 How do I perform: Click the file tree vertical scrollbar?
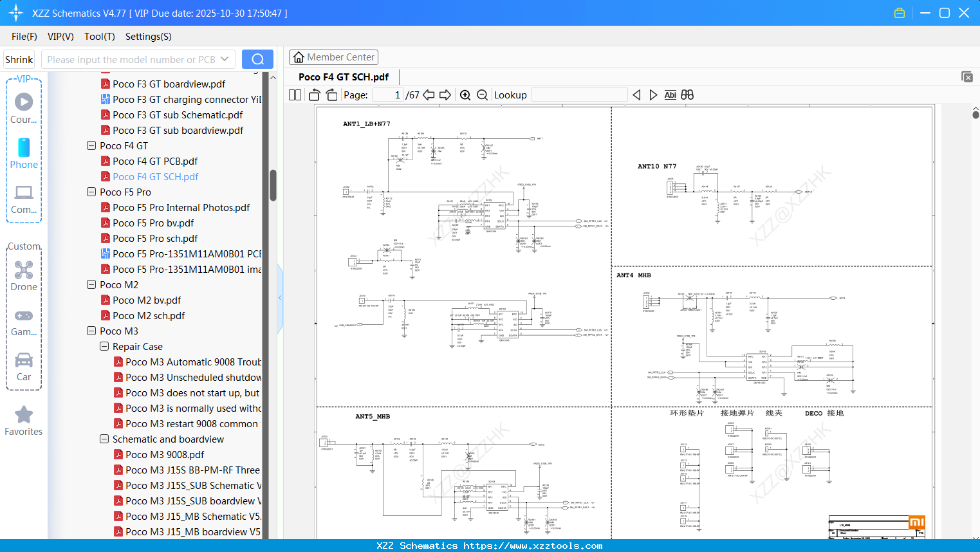273,185
